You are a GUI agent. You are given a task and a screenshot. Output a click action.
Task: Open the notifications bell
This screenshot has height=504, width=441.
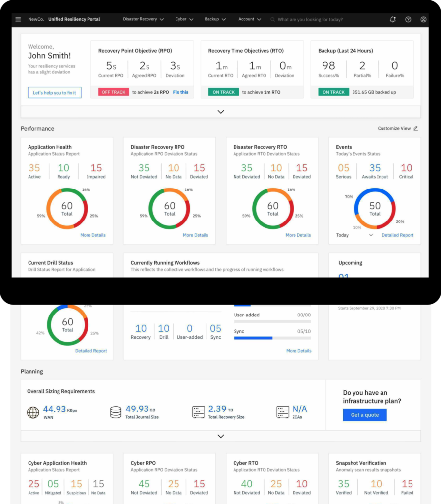[392, 19]
